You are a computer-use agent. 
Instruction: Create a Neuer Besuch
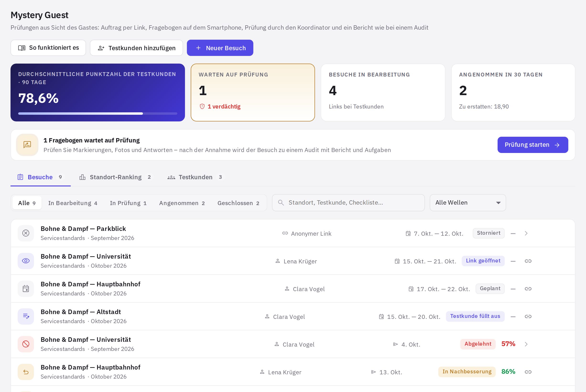point(220,48)
